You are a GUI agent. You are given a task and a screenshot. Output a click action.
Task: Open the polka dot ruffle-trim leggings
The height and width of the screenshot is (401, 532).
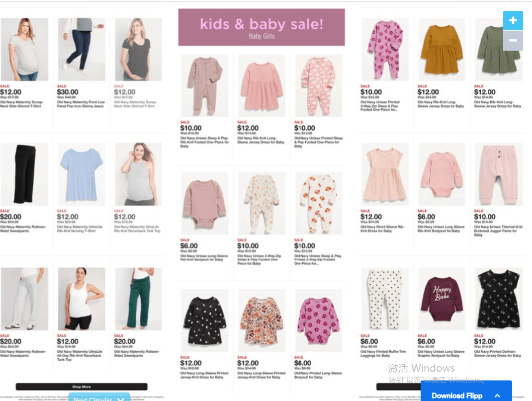(x=385, y=299)
